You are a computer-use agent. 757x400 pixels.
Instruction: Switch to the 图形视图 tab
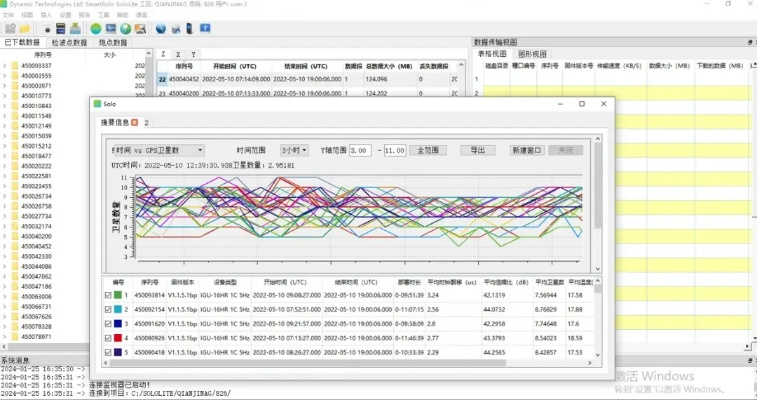[532, 54]
